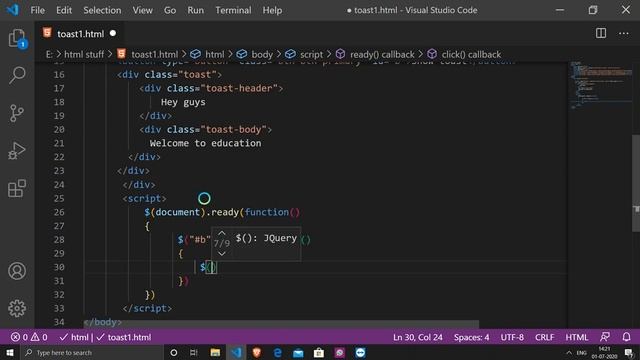Open Task View on taskbar

(194, 353)
